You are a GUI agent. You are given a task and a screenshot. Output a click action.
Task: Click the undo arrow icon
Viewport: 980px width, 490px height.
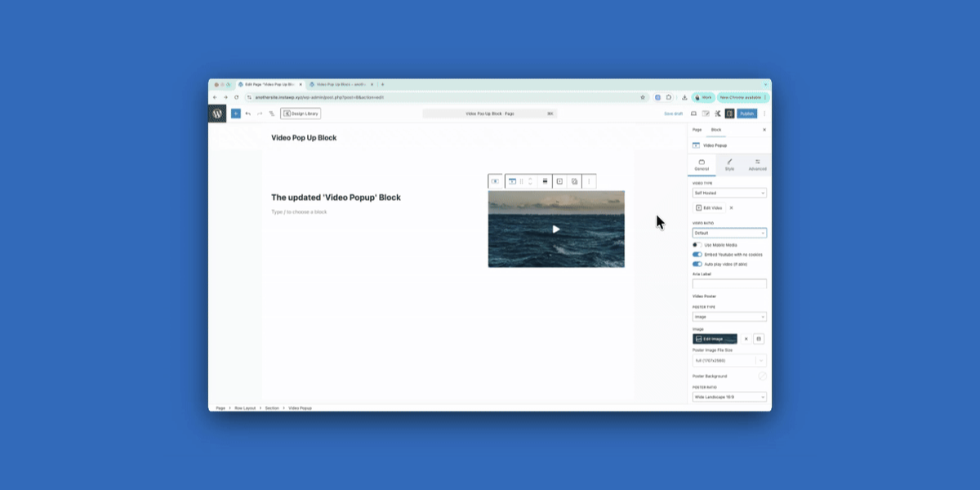click(x=247, y=114)
